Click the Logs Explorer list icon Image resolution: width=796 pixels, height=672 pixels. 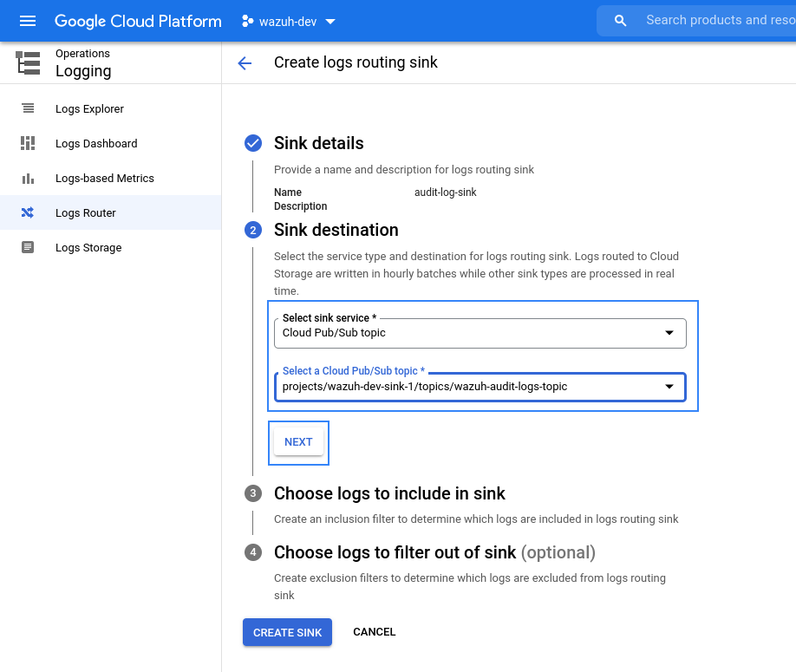pos(28,108)
